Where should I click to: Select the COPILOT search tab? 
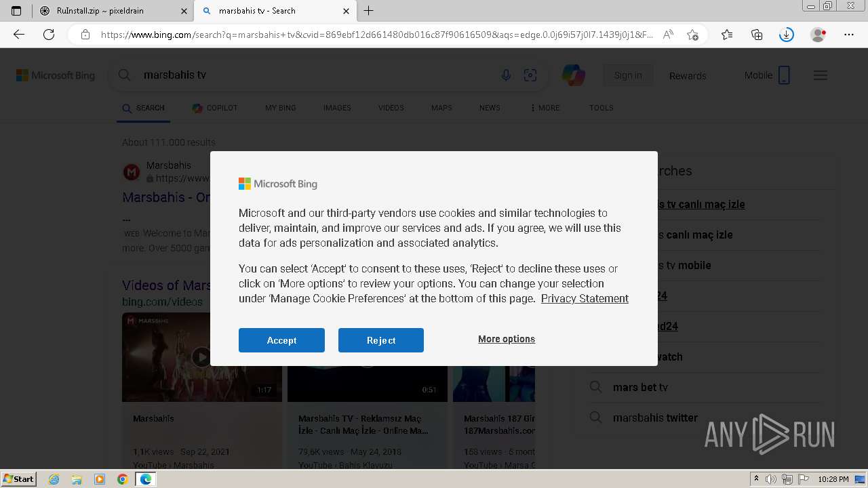tap(215, 108)
